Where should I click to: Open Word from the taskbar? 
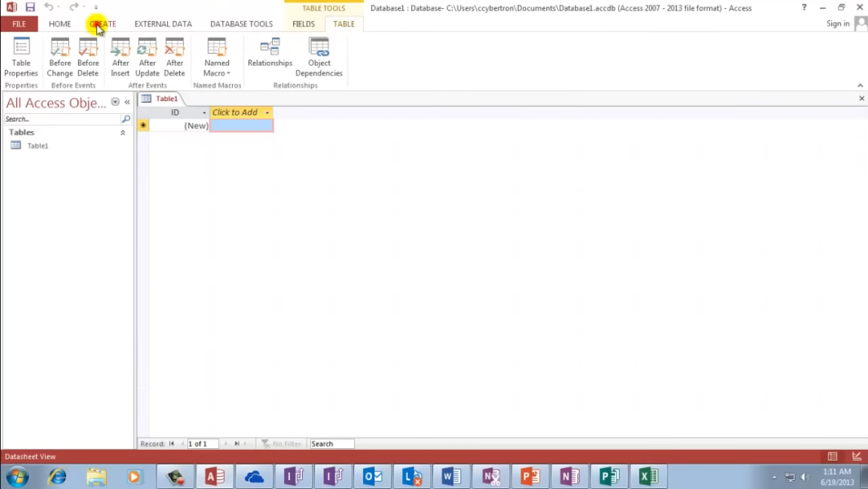pos(450,476)
